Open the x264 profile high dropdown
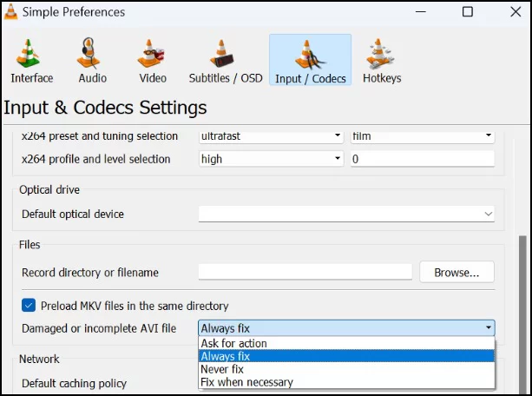 [x=271, y=159]
